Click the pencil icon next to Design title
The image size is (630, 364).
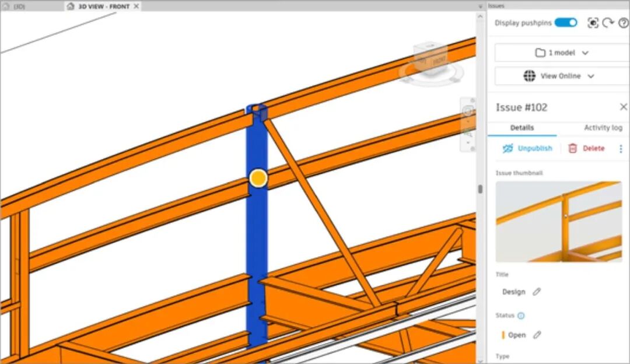(x=537, y=292)
